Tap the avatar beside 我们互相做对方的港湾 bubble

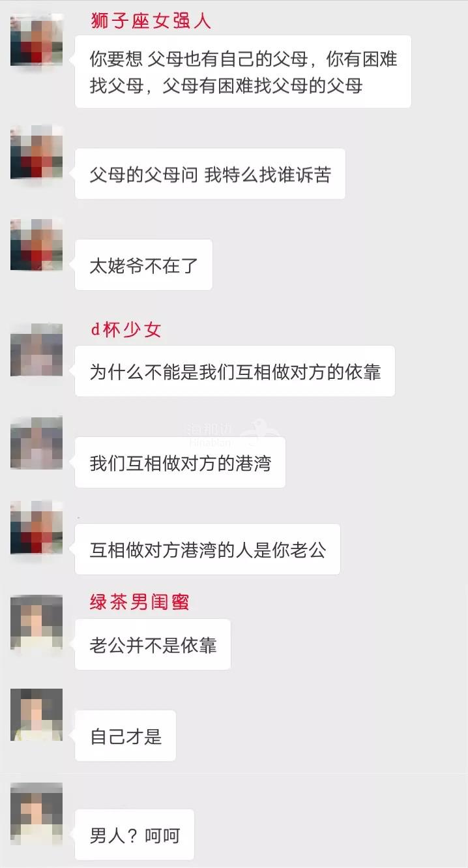click(37, 443)
